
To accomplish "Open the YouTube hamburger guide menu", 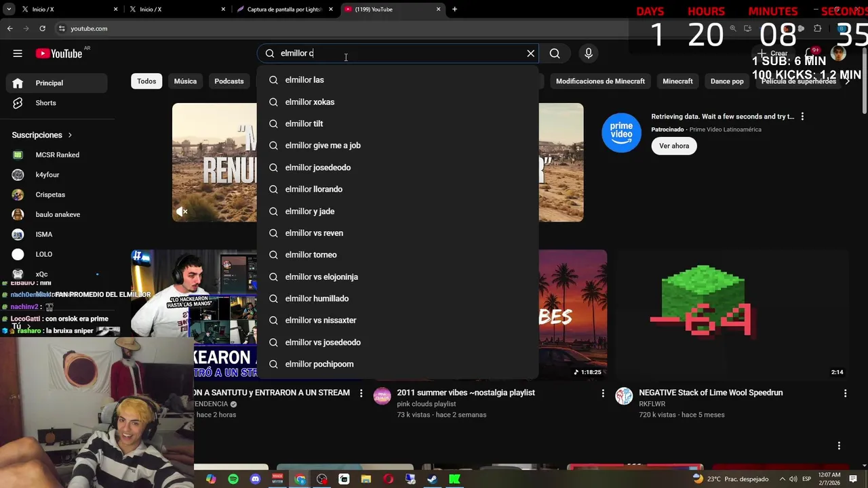I will pos(18,54).
